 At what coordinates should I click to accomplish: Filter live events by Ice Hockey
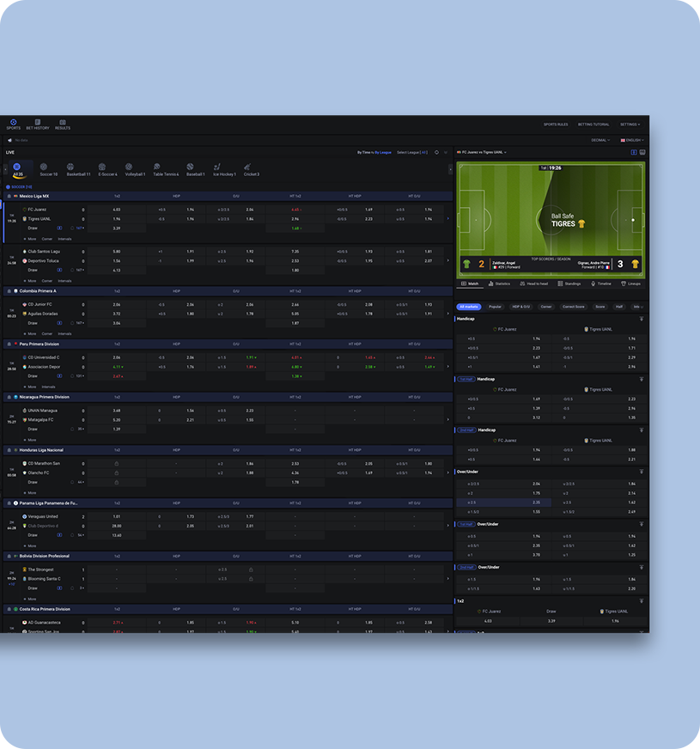(x=224, y=169)
